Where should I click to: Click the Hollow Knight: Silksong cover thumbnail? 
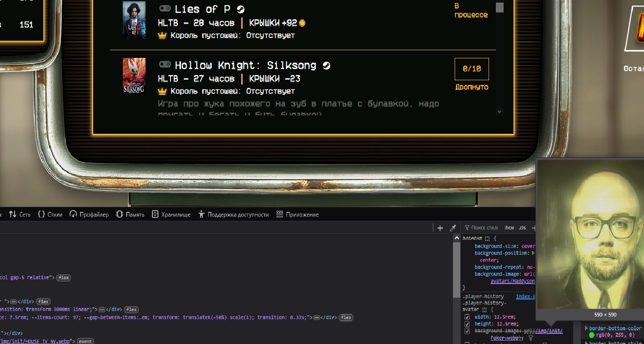tap(134, 76)
